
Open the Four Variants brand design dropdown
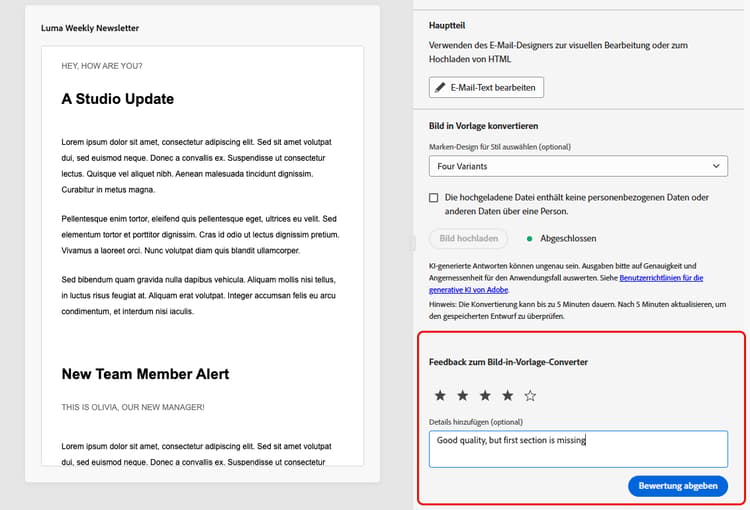(578, 166)
